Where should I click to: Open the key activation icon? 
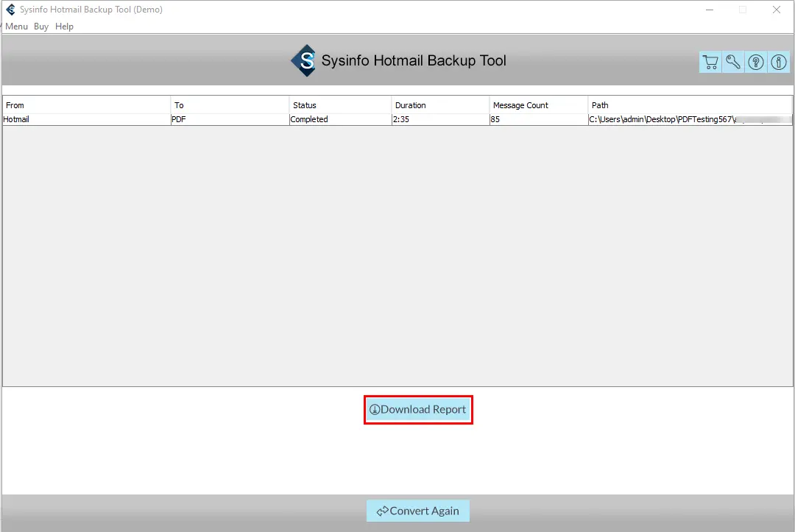(733, 62)
